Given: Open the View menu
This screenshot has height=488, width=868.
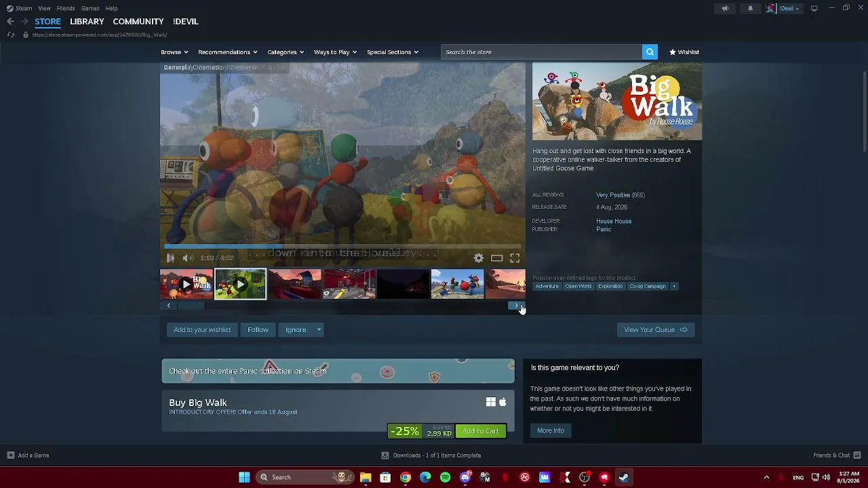Looking at the screenshot, I should (44, 8).
